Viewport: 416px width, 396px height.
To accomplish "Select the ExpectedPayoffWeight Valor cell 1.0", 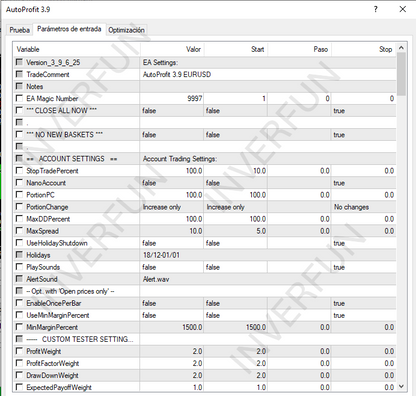I will [172, 387].
